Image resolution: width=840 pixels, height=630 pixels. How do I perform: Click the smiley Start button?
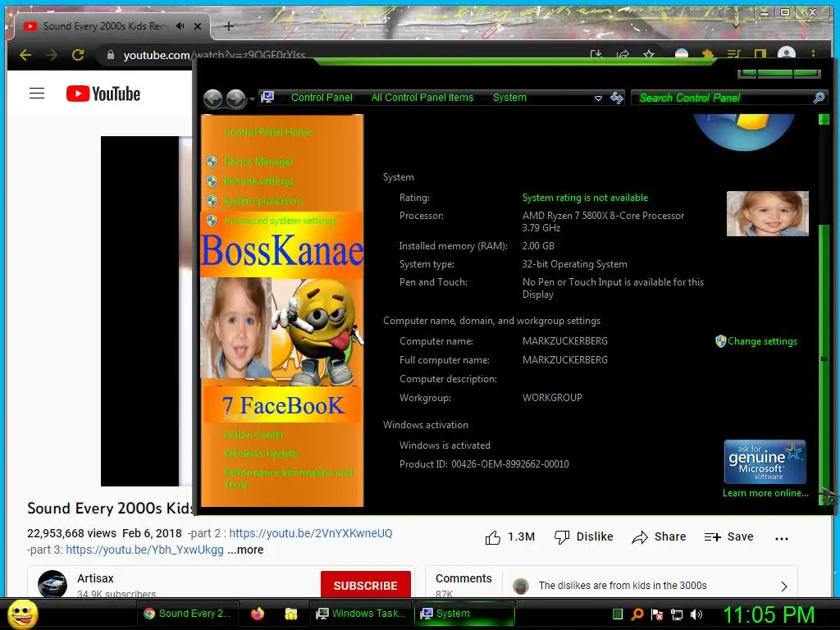click(x=23, y=614)
